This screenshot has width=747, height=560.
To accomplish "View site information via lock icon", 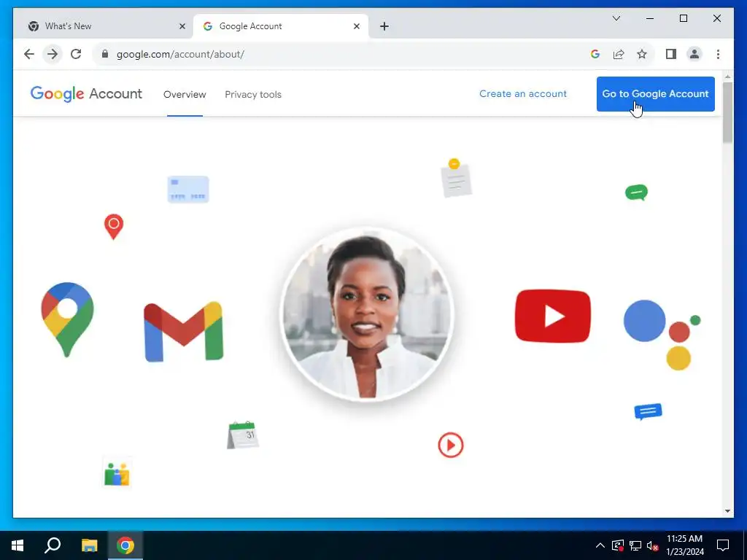I will click(105, 54).
